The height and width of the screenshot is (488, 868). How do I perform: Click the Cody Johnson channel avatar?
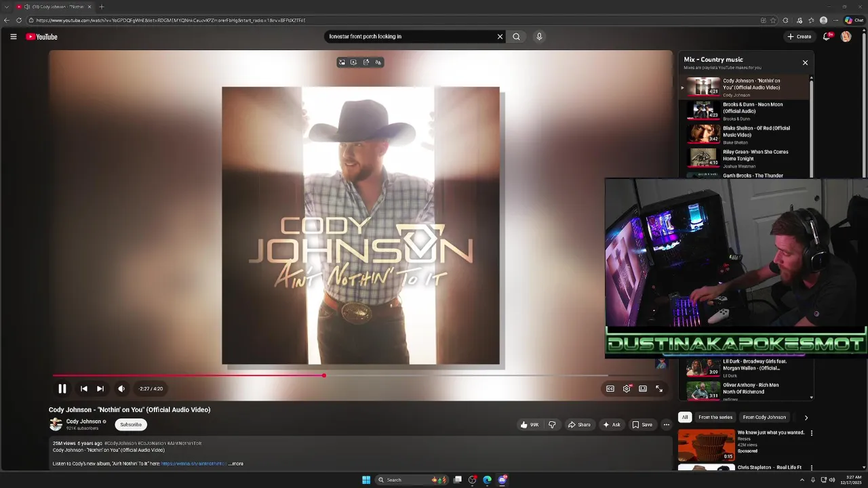point(56,424)
